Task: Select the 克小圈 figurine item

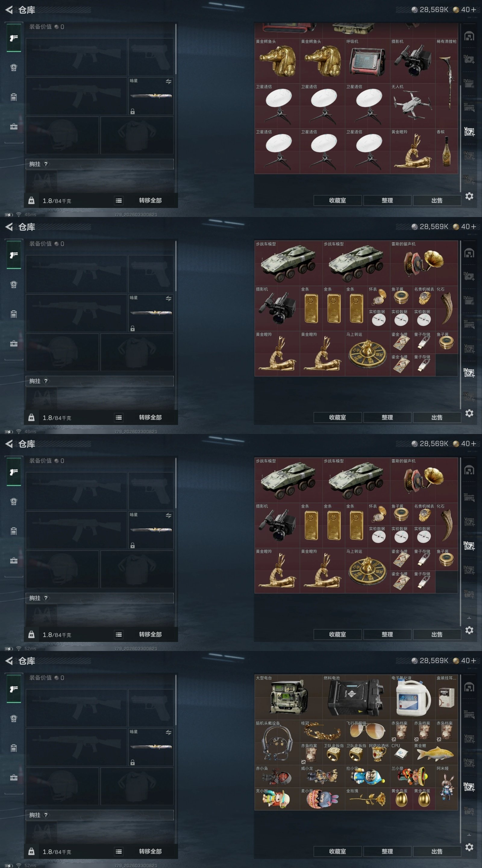Action: tap(277, 799)
